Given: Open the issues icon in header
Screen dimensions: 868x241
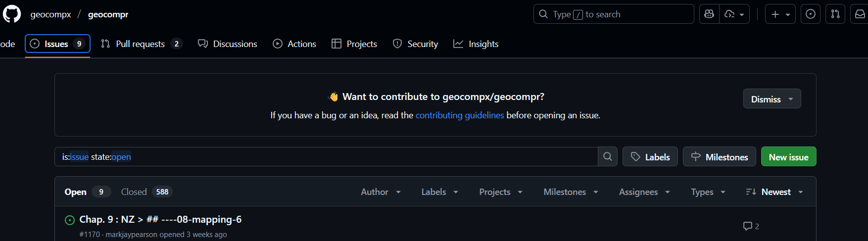Looking at the screenshot, I should point(811,14).
